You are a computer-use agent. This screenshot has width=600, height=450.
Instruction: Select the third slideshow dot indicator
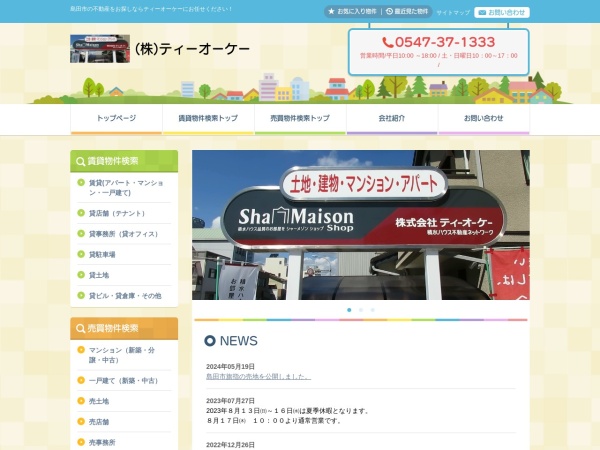pos(373,310)
